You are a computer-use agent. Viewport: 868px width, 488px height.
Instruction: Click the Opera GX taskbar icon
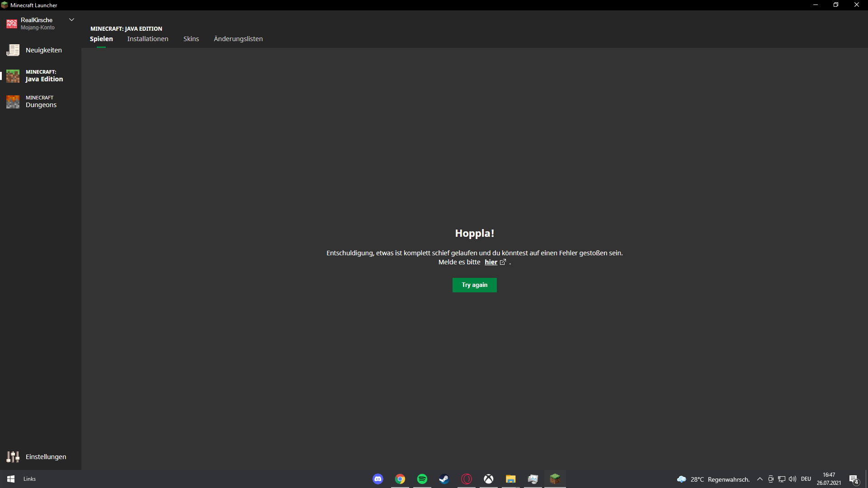pos(466,479)
